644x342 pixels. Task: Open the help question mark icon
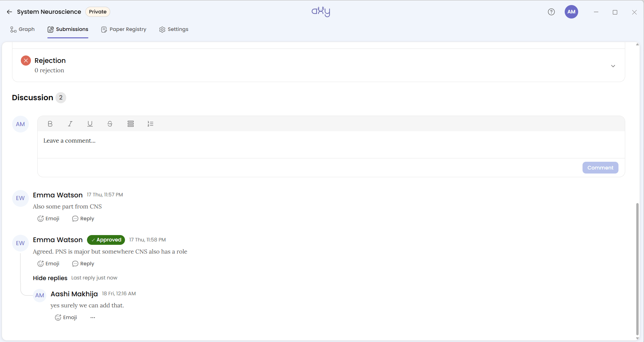click(x=551, y=12)
